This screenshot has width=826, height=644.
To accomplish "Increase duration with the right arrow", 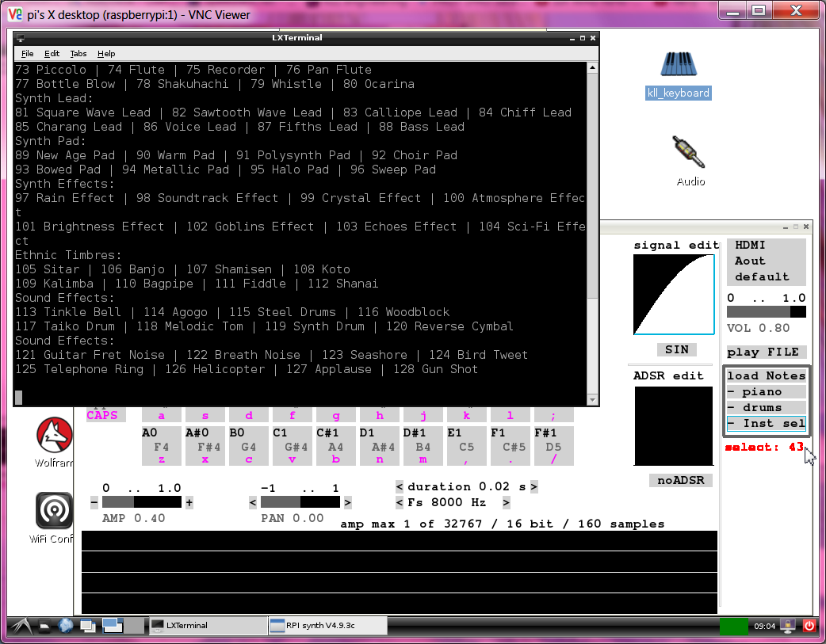I will pos(534,486).
